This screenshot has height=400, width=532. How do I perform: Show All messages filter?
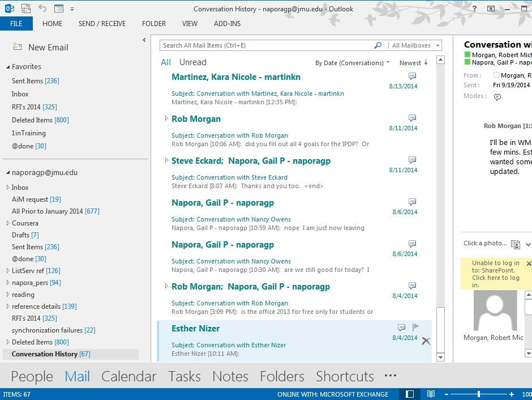166,62
